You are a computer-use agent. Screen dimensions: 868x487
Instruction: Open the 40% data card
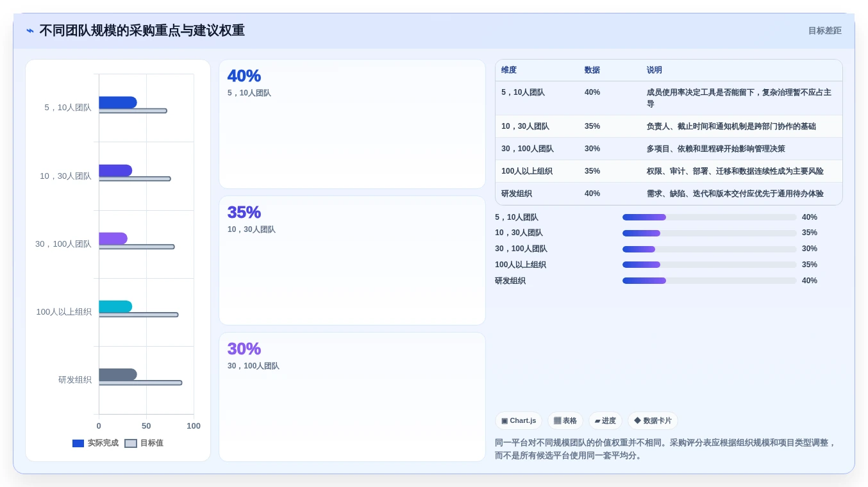[x=352, y=124]
